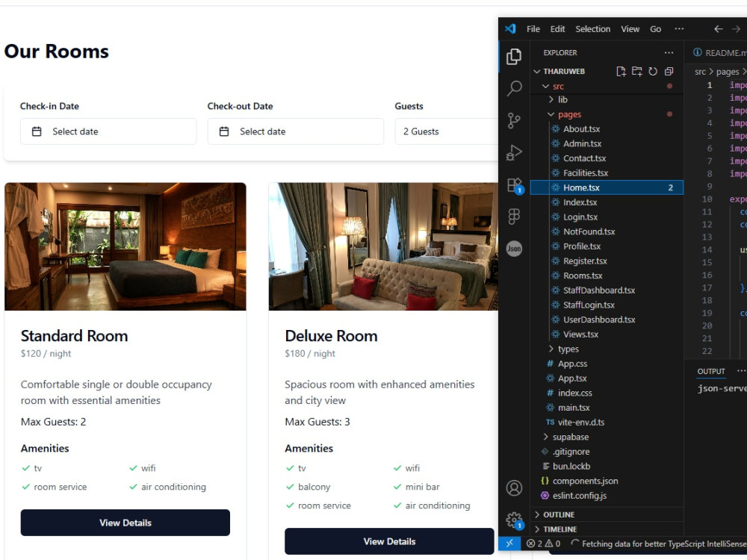
Task: Open Source Control view in activity bar
Action: click(x=514, y=120)
